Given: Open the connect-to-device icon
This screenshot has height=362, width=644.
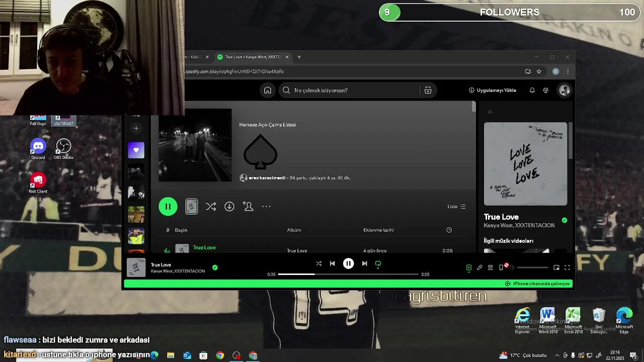Looking at the screenshot, I should (x=501, y=267).
